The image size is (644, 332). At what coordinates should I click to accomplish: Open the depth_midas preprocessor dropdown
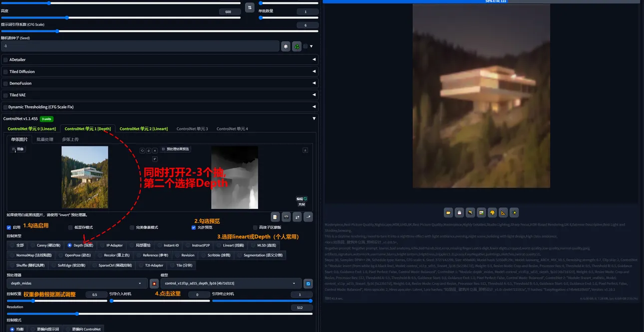77,283
